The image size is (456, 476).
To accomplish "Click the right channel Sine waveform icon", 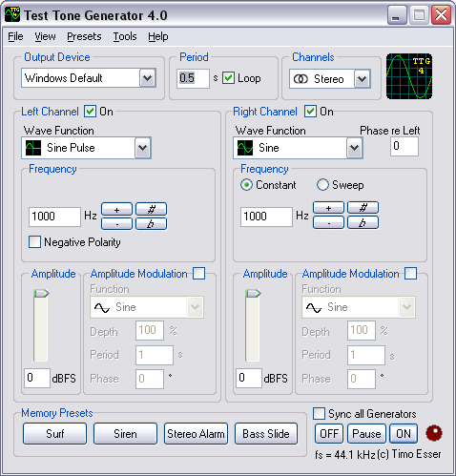I will (245, 148).
